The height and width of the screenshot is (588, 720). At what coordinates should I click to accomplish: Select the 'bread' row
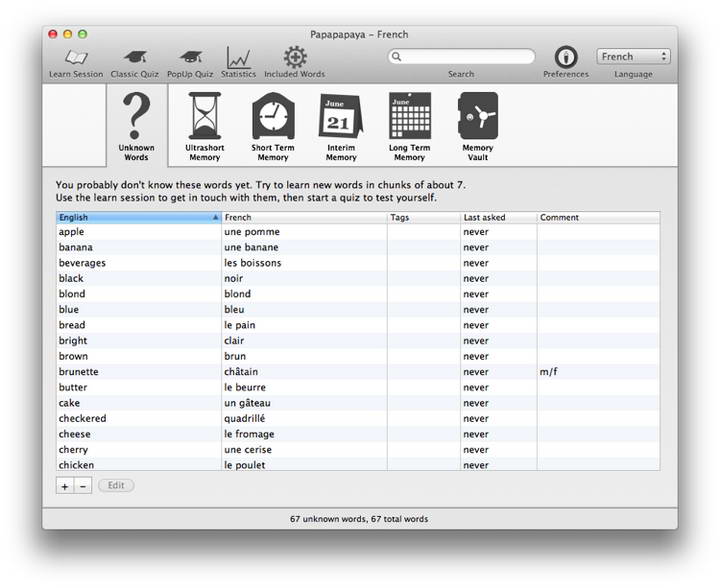click(358, 325)
